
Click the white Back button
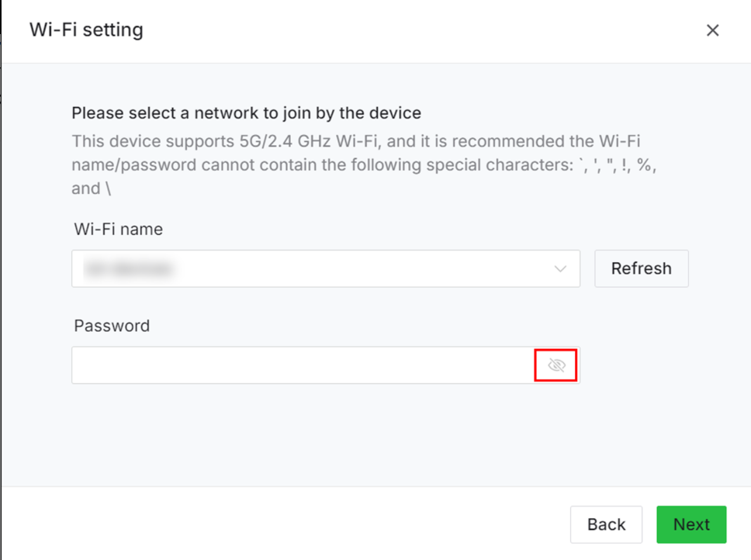click(606, 524)
